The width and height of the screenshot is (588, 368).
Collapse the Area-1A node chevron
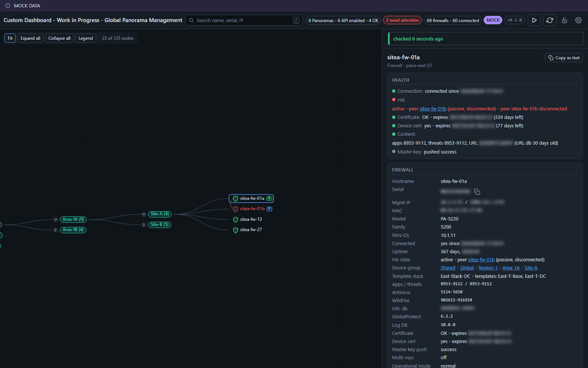coord(55,220)
